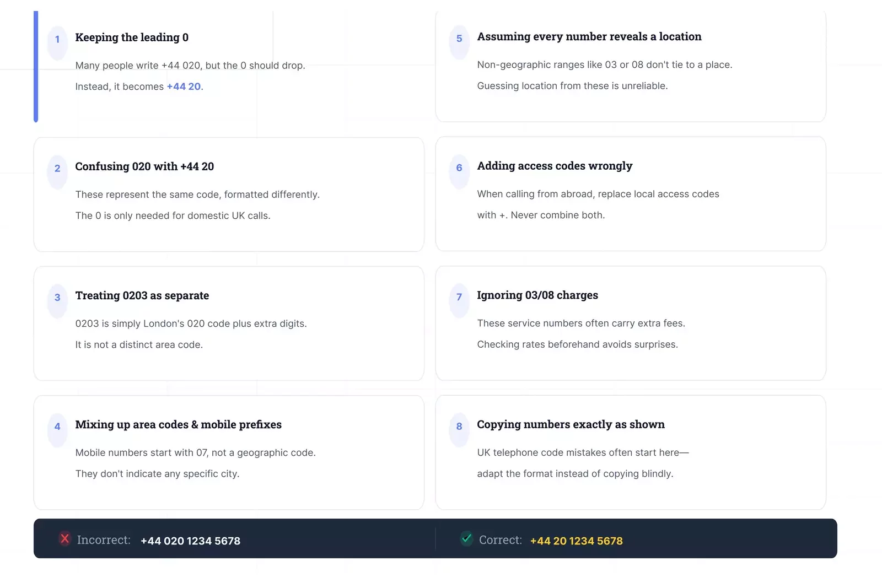Click the heading 'Keeping the leading 0'
Image resolution: width=882 pixels, height=588 pixels.
132,37
